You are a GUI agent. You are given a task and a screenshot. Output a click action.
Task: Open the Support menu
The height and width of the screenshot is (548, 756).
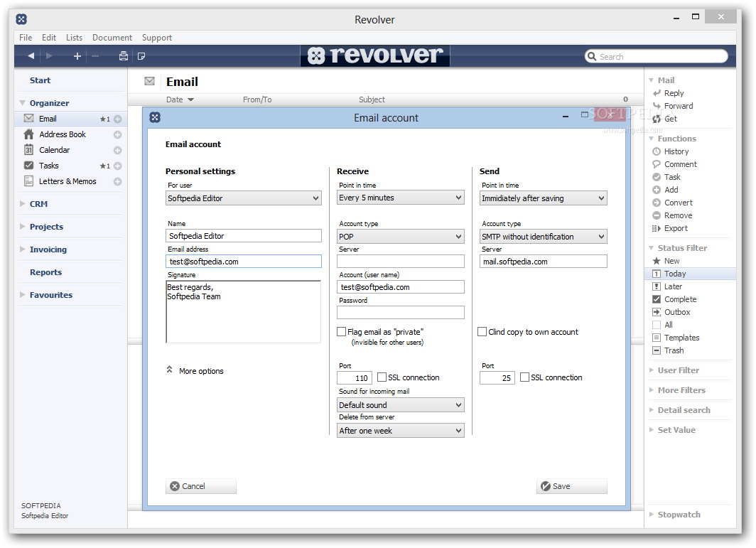tap(157, 38)
